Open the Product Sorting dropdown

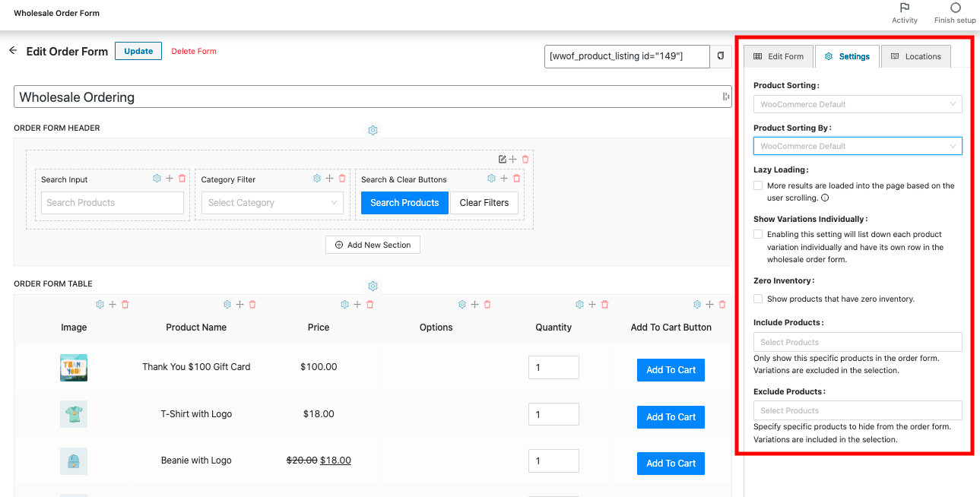857,104
